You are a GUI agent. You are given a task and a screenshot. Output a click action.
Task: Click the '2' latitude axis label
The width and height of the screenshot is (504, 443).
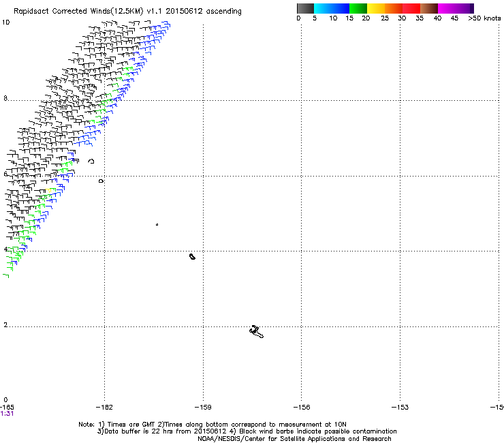(x=5, y=325)
